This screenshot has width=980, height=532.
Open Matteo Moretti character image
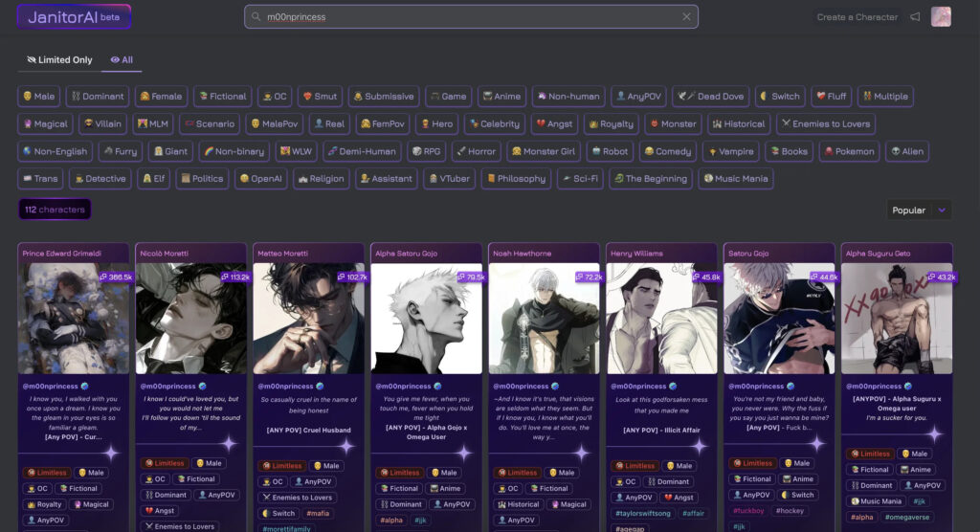[309, 319]
